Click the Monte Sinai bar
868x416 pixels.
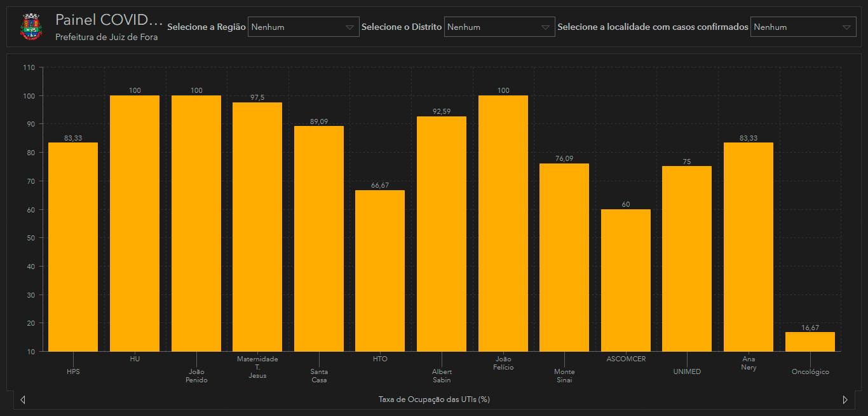tap(564, 257)
